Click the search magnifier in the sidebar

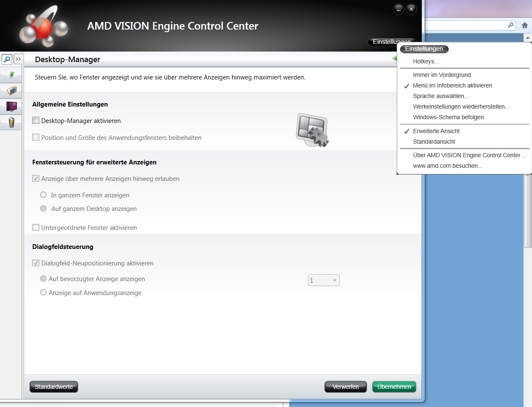7,59
